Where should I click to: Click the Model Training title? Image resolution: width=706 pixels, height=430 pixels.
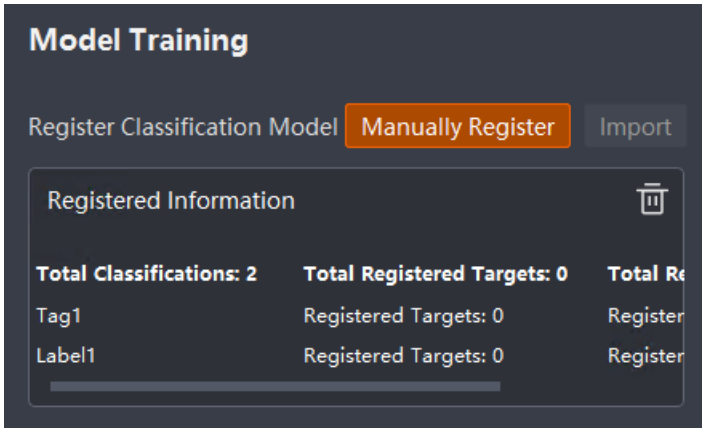[138, 40]
